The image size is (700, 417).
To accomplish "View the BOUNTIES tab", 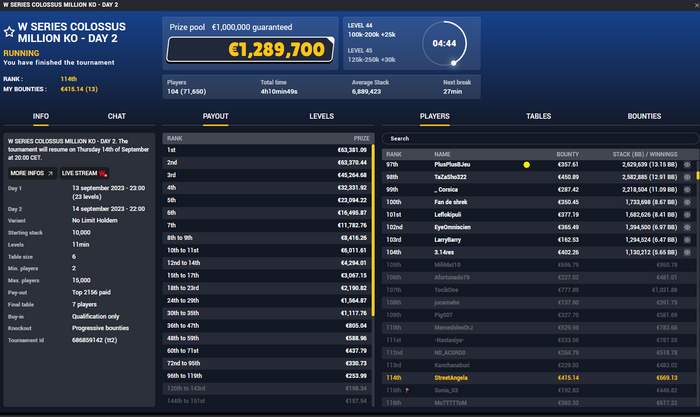I will 644,116.
